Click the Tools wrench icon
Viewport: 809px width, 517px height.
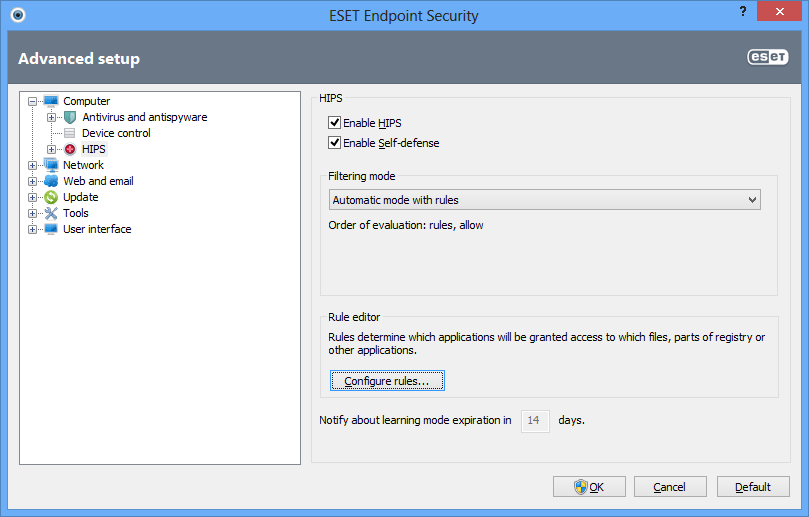pos(51,213)
